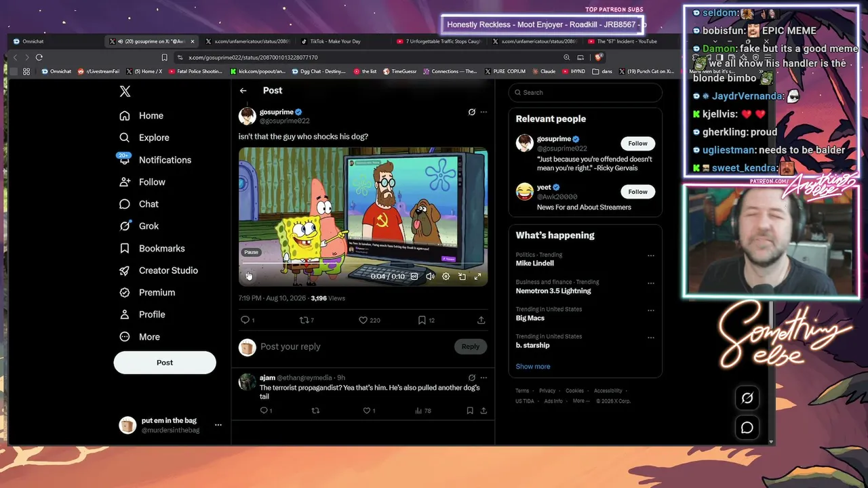
Task: Bookmark ajam's reply
Action: point(470,411)
